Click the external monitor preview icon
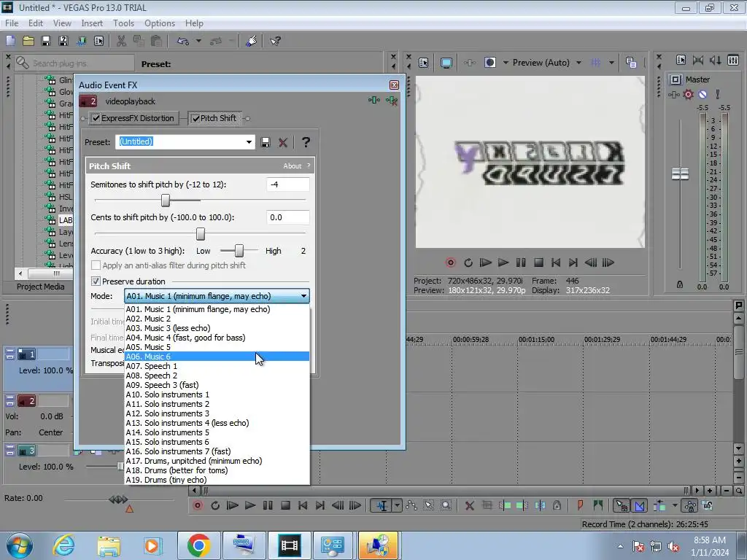Screen dimensions: 747x560 446,63
